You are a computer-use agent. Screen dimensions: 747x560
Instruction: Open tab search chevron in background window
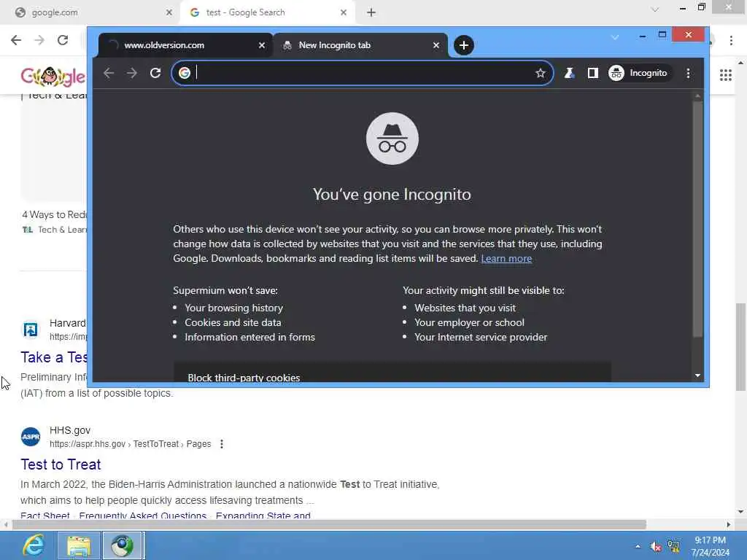tap(655, 9)
